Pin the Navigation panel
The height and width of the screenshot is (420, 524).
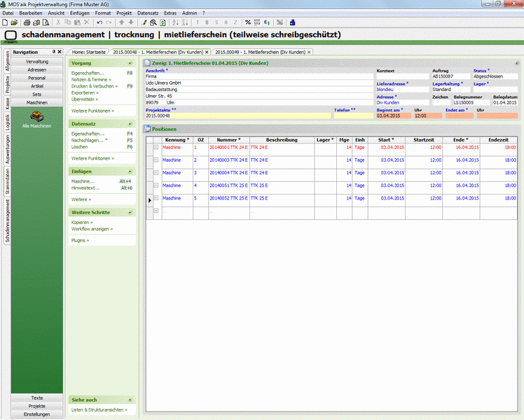(54, 52)
